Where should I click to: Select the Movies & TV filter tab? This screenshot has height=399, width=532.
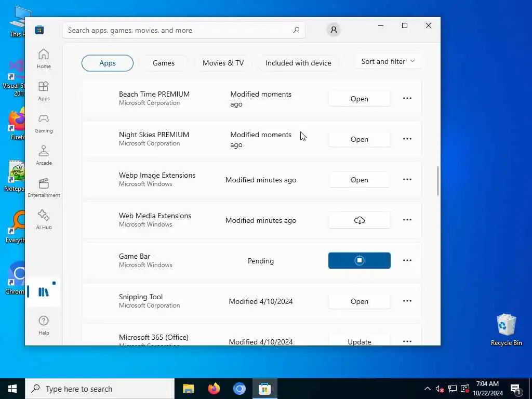click(x=223, y=63)
